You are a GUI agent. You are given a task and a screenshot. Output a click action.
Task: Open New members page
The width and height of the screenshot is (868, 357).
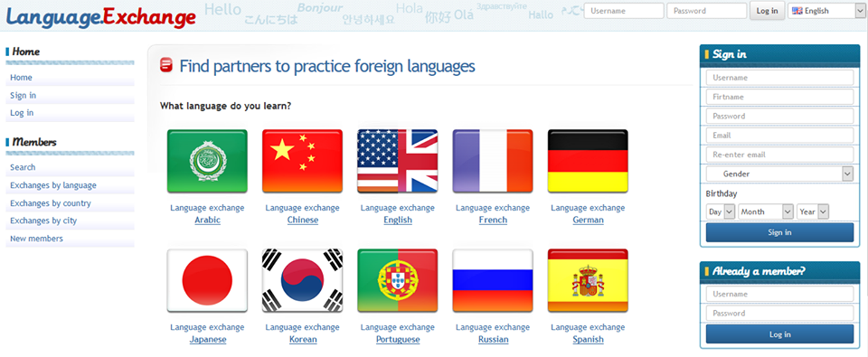(36, 239)
